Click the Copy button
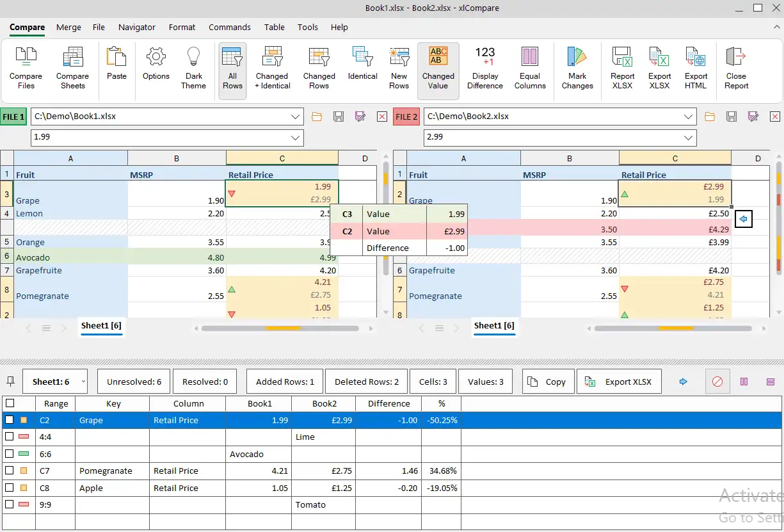This screenshot has height=532, width=784. pyautogui.click(x=548, y=382)
